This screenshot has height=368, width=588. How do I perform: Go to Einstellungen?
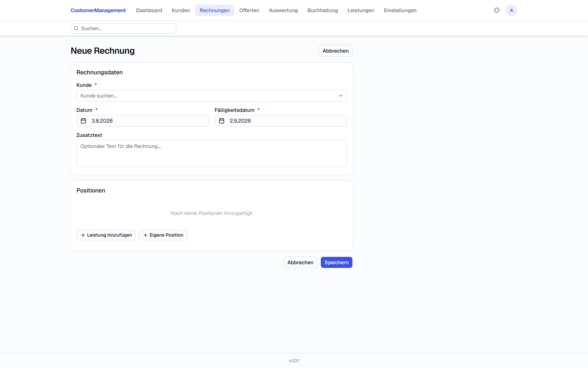[400, 10]
